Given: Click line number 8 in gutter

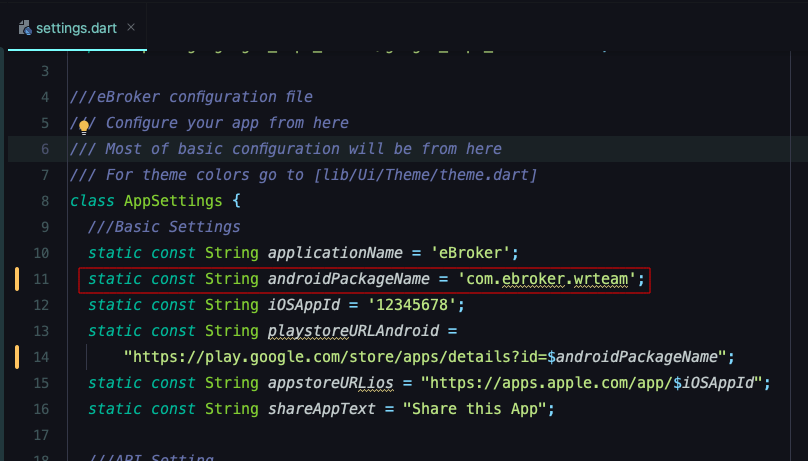Looking at the screenshot, I should tap(45, 201).
